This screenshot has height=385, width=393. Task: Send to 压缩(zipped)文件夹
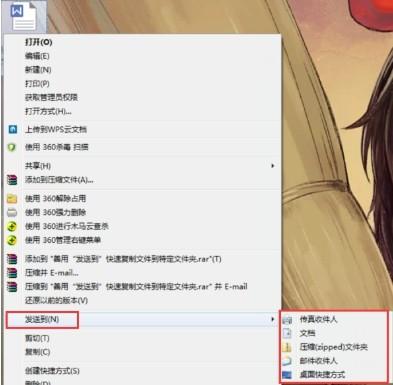pyautogui.click(x=333, y=347)
